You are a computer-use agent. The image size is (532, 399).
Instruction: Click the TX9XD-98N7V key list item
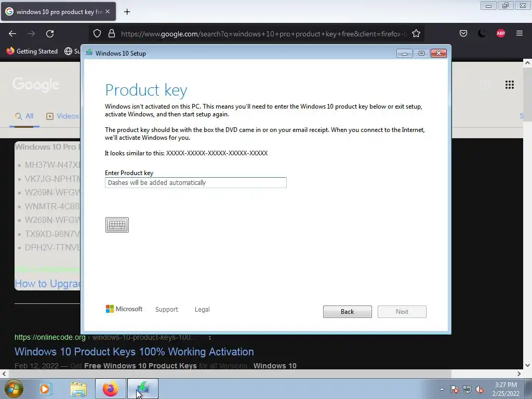click(52, 234)
